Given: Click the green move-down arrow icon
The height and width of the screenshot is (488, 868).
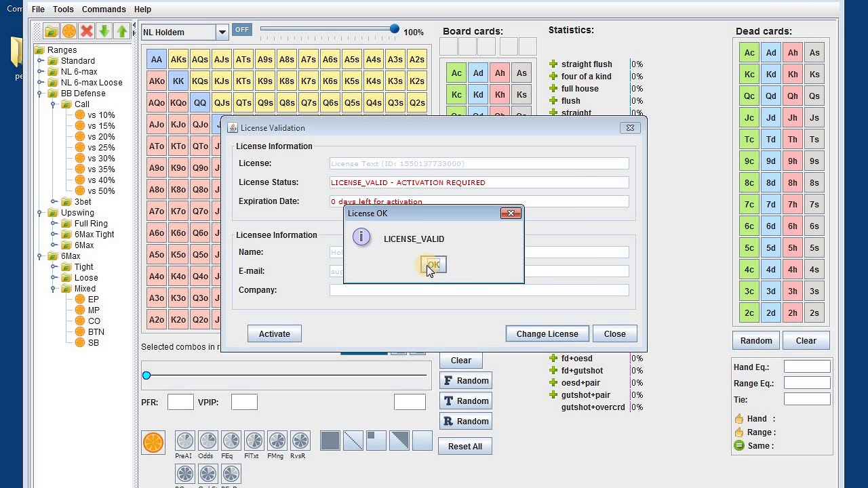Looking at the screenshot, I should (x=104, y=31).
